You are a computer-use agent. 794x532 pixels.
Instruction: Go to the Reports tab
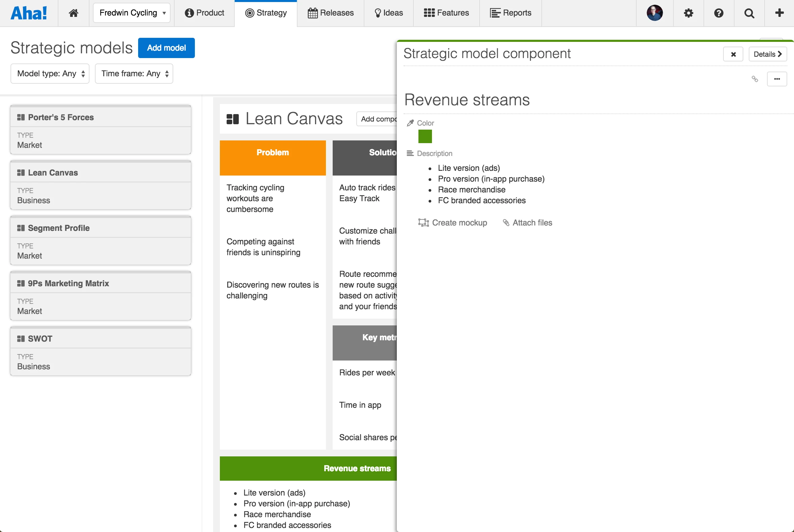click(x=510, y=13)
